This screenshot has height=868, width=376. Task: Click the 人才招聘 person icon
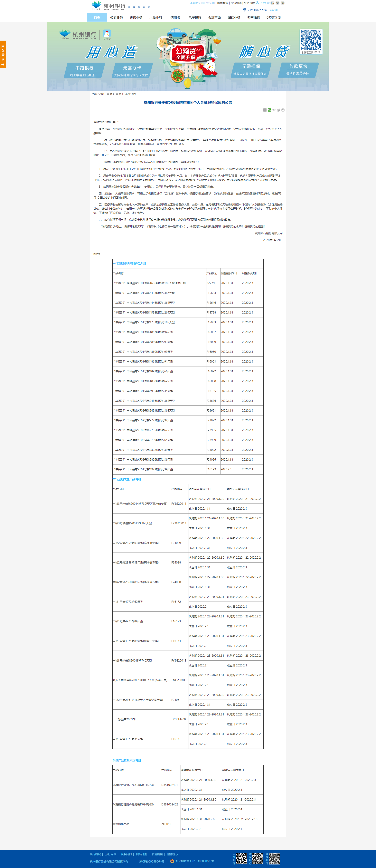tap(258, 3)
